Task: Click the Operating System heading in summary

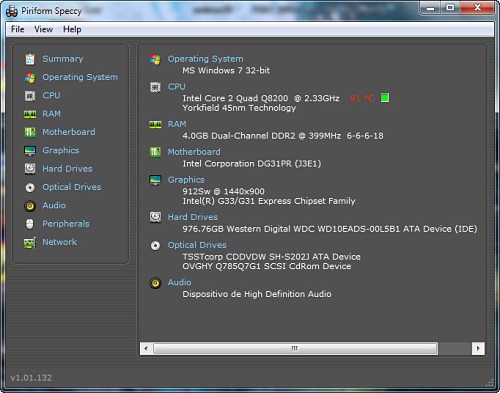Action: (x=205, y=59)
